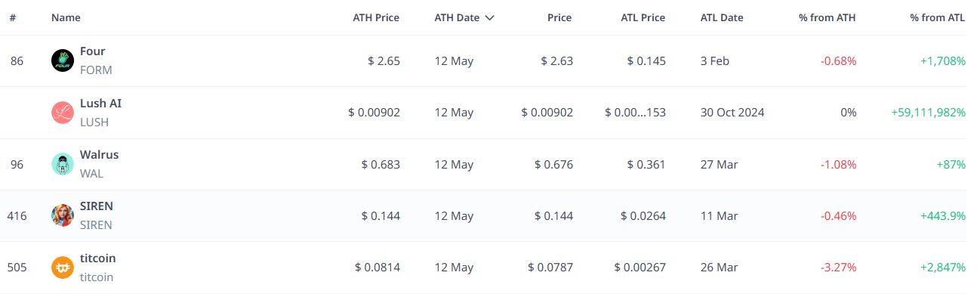Sort table by % from ATH
The width and height of the screenshot is (980, 294).
(x=827, y=17)
